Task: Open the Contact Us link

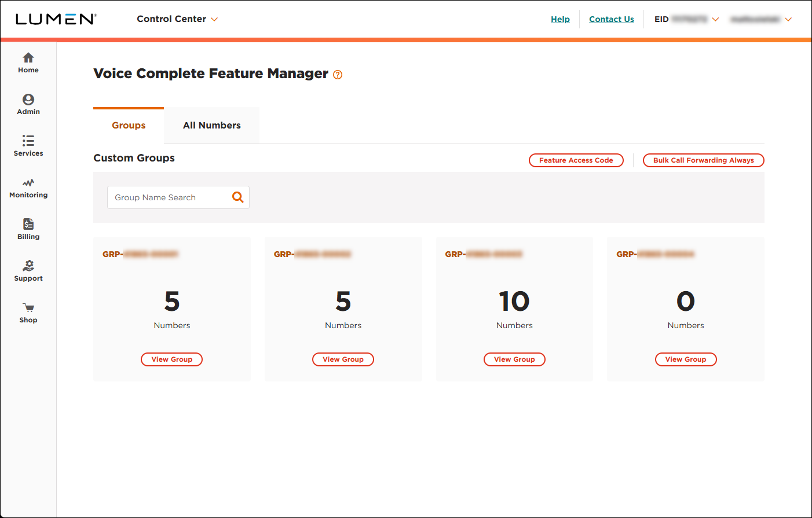Action: (611, 19)
